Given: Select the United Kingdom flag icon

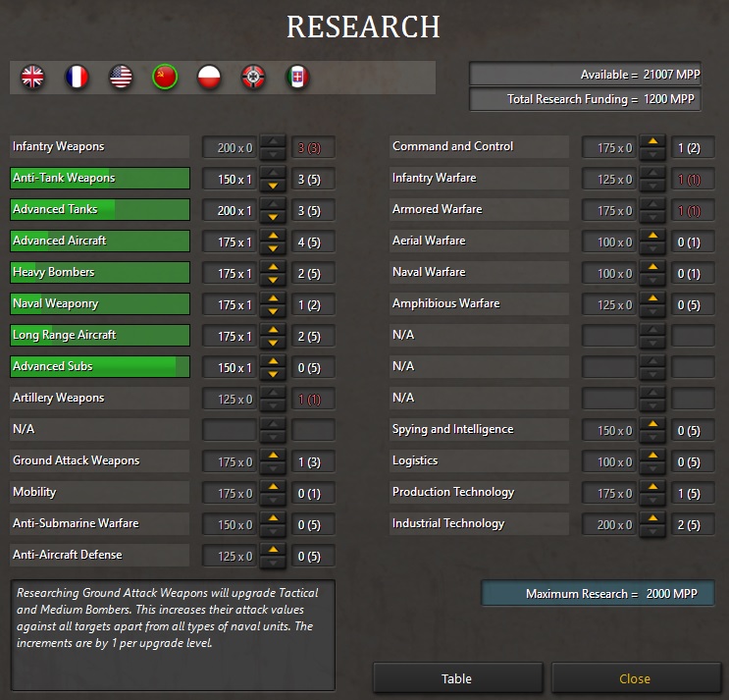Looking at the screenshot, I should click(x=32, y=77).
